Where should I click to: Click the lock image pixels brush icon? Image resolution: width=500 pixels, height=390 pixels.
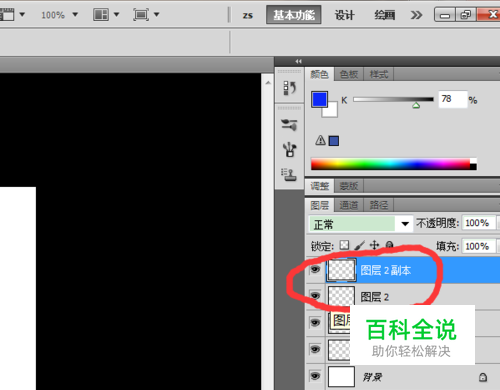click(360, 246)
